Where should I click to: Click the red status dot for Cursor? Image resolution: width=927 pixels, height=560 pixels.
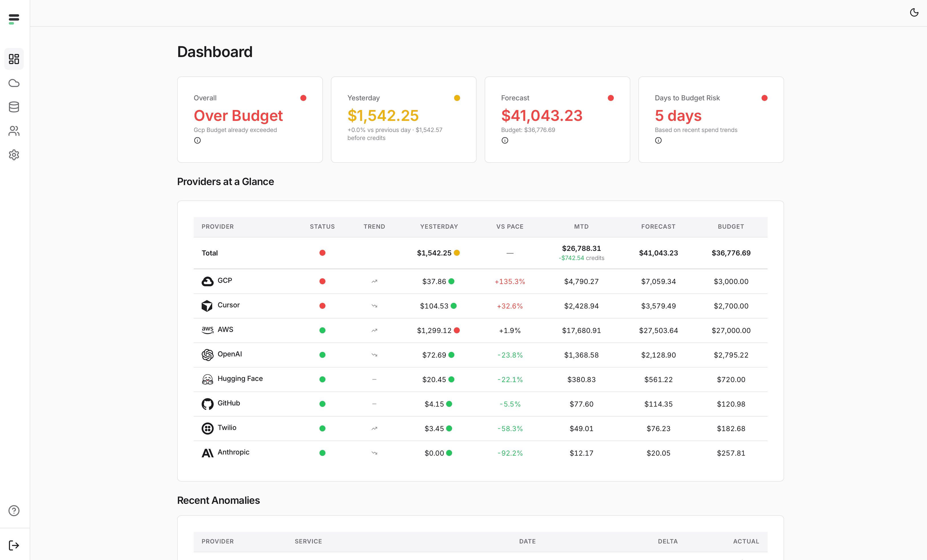(322, 306)
